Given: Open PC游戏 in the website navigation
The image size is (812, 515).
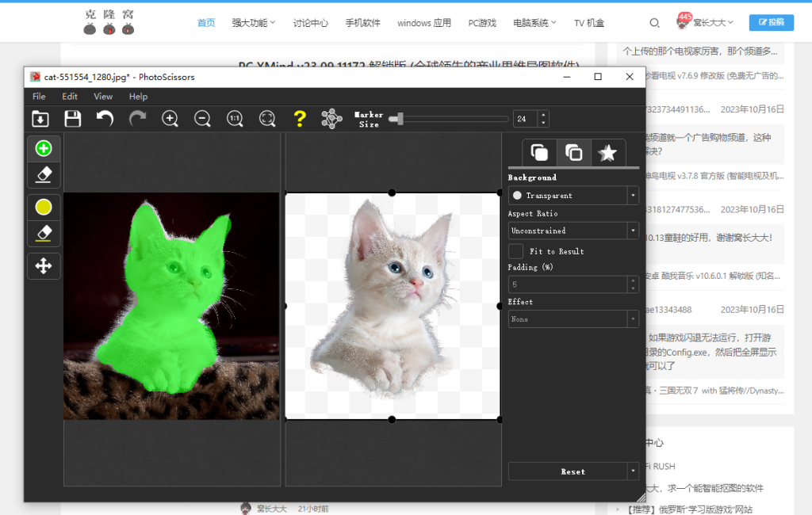Looking at the screenshot, I should tap(482, 23).
